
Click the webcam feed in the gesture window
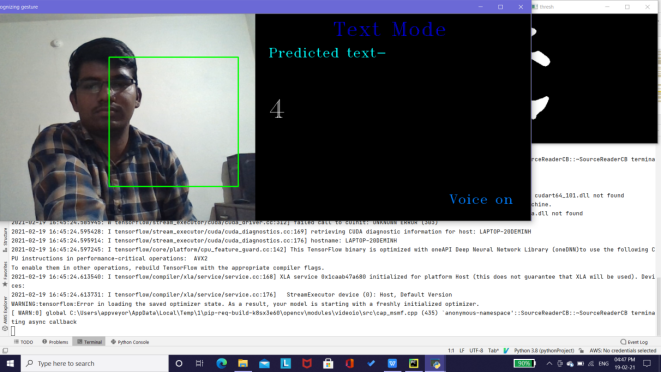pyautogui.click(x=127, y=117)
